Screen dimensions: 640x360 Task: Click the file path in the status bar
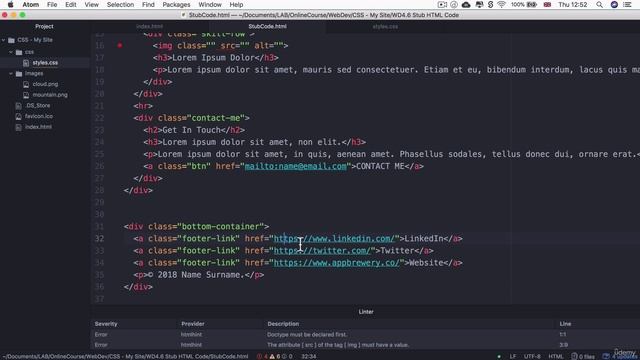pos(125,356)
